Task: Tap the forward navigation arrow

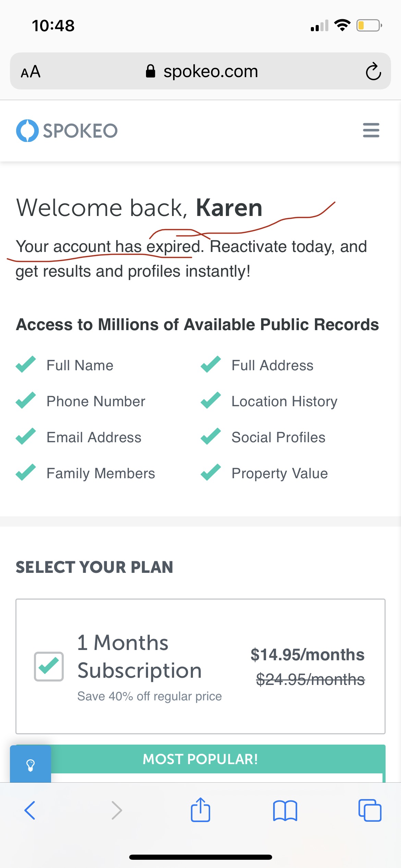Action: [117, 810]
